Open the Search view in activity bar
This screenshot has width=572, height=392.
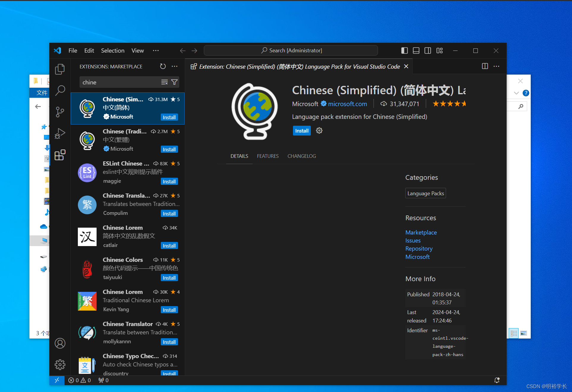(x=60, y=90)
